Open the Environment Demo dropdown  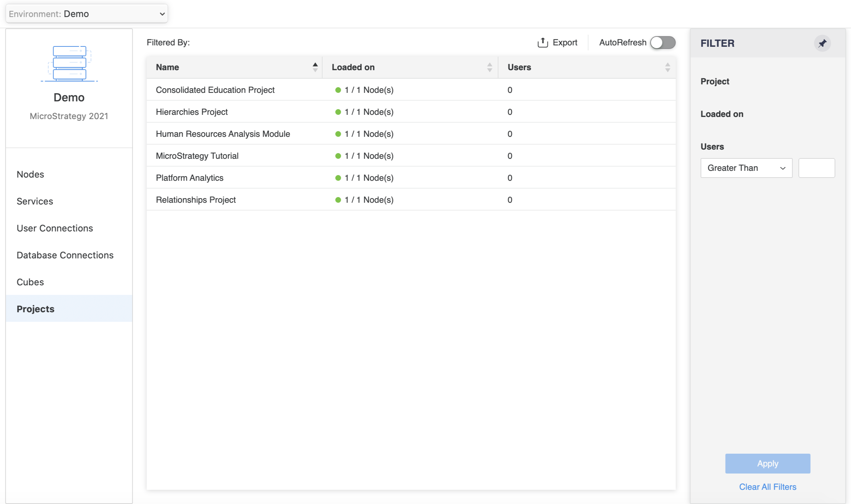click(x=87, y=14)
